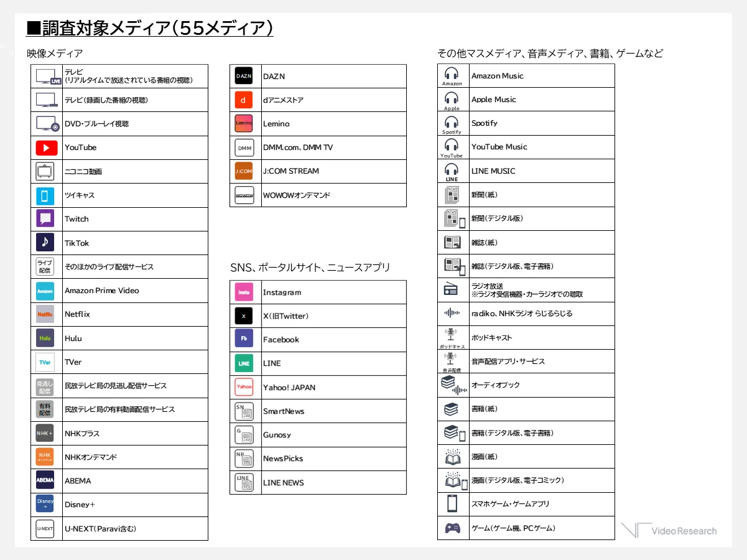The height and width of the screenshot is (560, 747).
Task: Click the 'SNS、ポータルサイト、ニュースアプリ' heading
Action: coord(310,267)
